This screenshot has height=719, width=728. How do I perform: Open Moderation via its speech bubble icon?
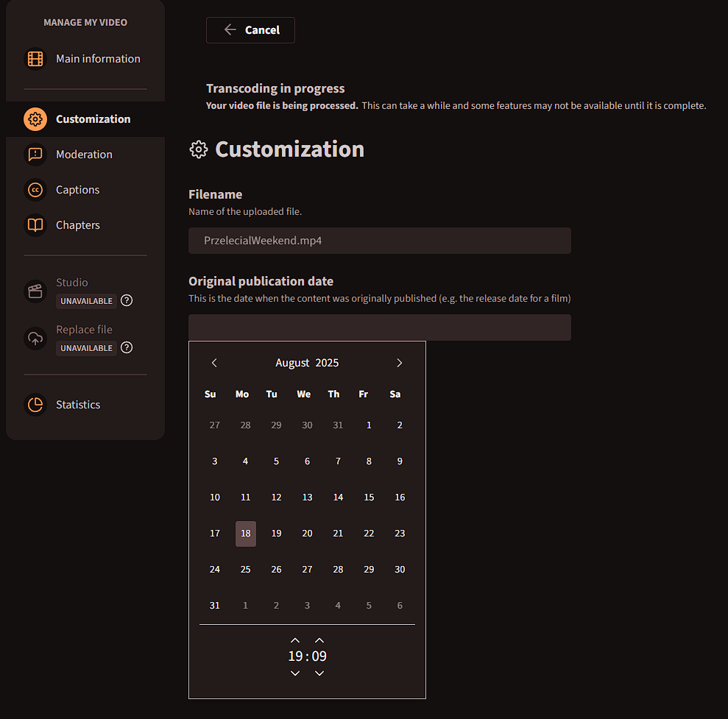[x=35, y=155]
